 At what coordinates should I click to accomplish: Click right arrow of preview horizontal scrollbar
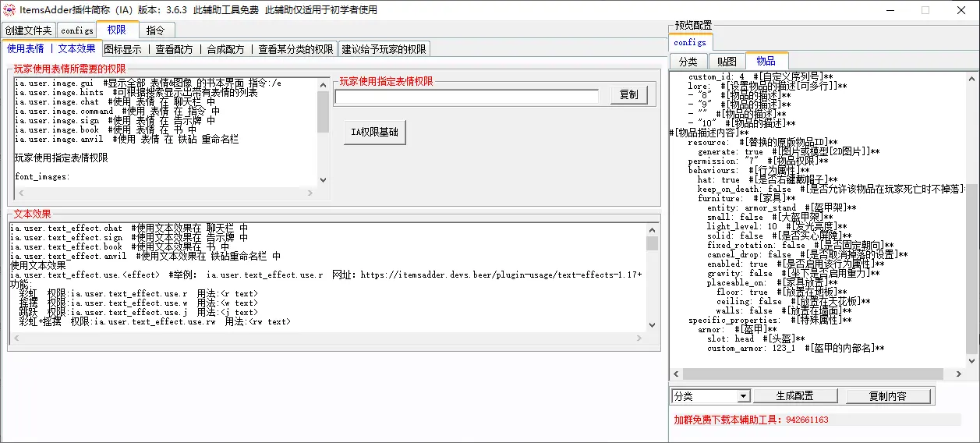click(x=959, y=374)
